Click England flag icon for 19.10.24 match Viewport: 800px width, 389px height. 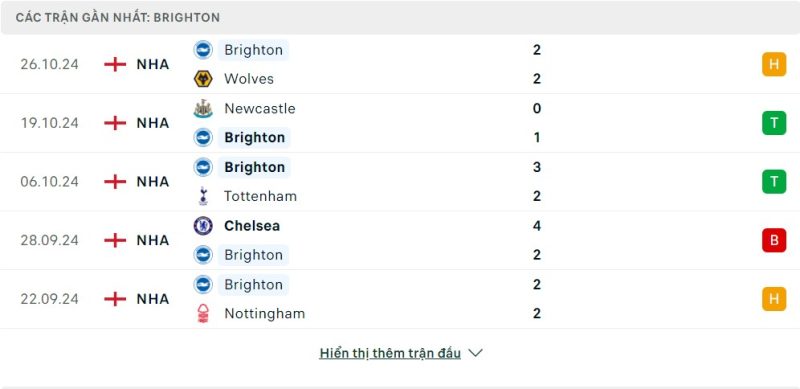click(x=115, y=123)
